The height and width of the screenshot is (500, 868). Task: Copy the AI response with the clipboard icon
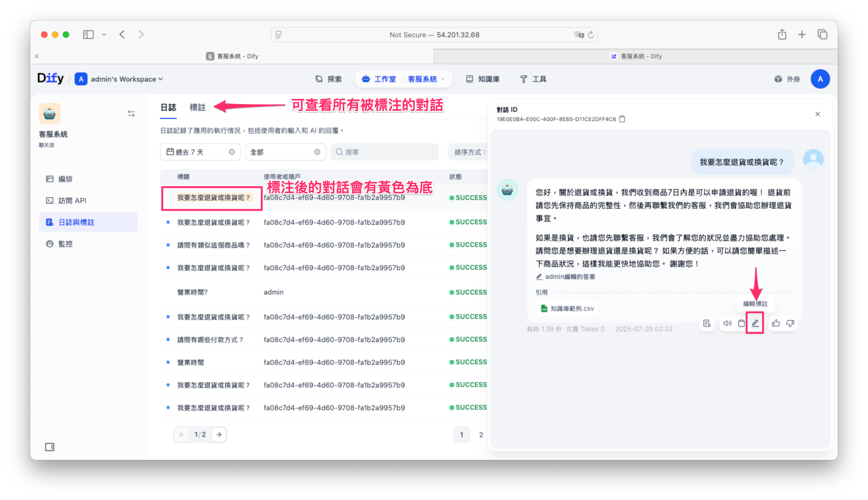(741, 323)
